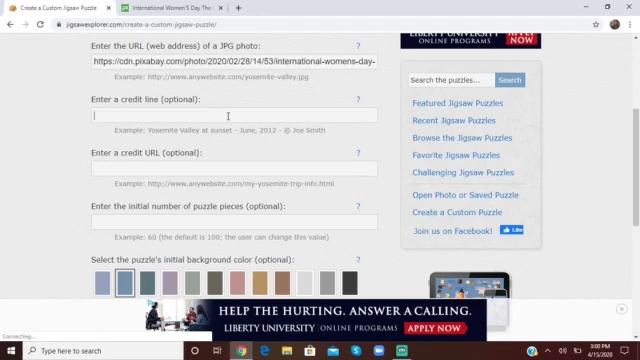Click the browser forward arrow

point(25,24)
